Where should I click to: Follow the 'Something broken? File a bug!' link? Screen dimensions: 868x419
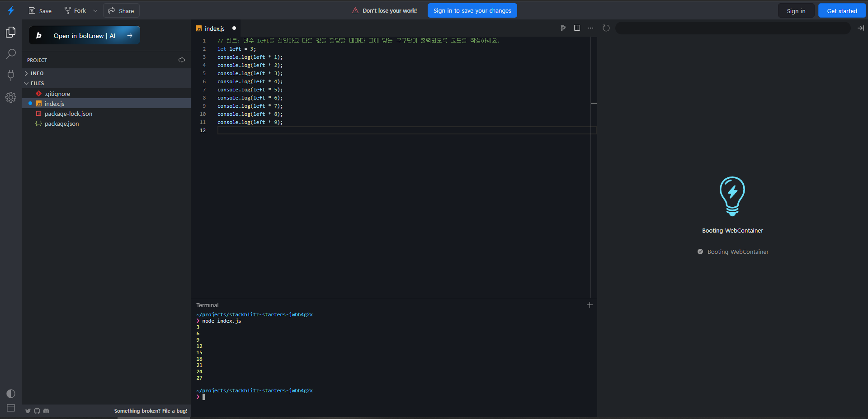pyautogui.click(x=151, y=411)
